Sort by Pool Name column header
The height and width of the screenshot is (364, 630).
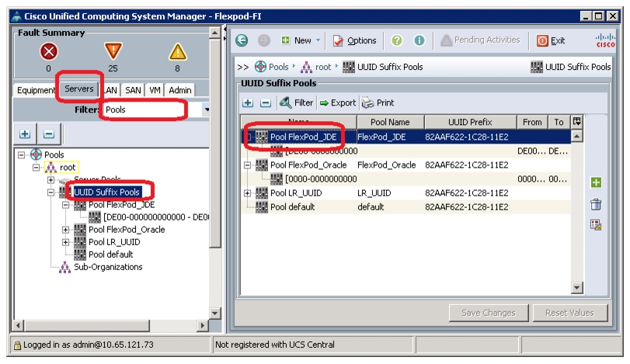[x=390, y=122]
